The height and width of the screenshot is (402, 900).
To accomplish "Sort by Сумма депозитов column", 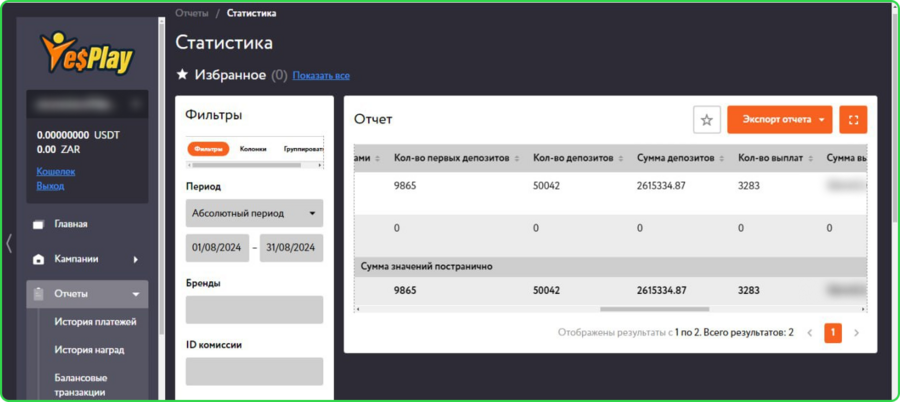I will 721,158.
